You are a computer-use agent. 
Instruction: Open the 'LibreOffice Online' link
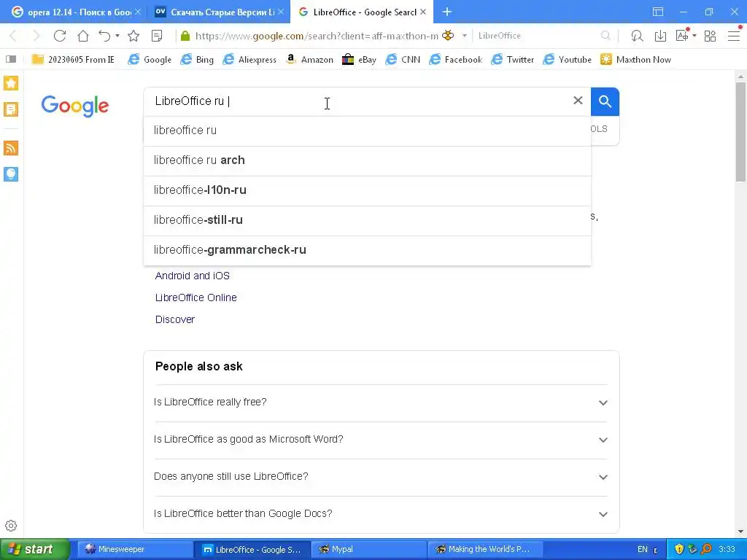[196, 297]
